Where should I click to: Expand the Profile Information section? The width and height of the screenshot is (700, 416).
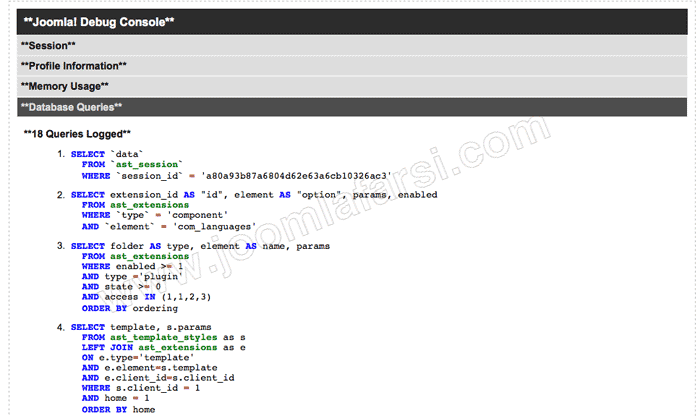tap(352, 66)
